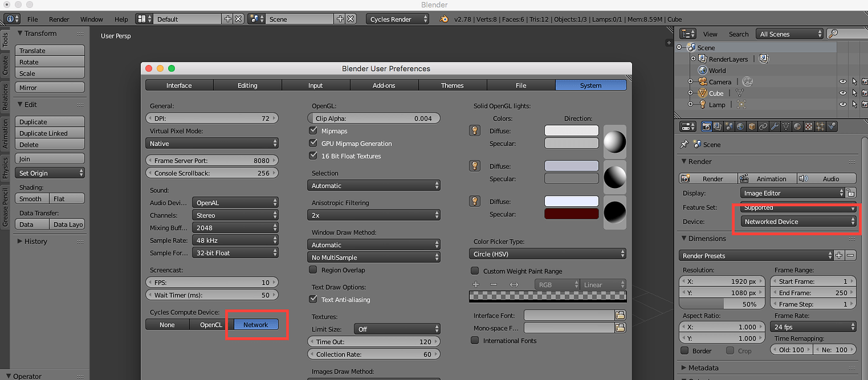Screen dimensions: 868x380
Task: Open the Constraints properties chain icon
Action: point(763,126)
